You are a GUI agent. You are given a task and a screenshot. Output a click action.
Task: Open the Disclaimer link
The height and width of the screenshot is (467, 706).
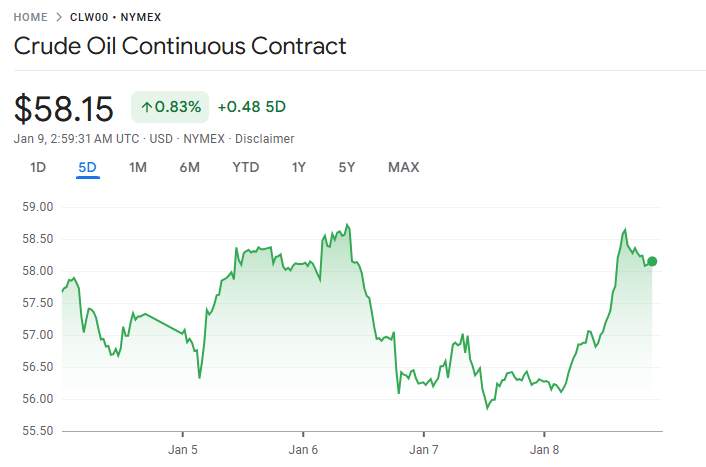tap(264, 139)
